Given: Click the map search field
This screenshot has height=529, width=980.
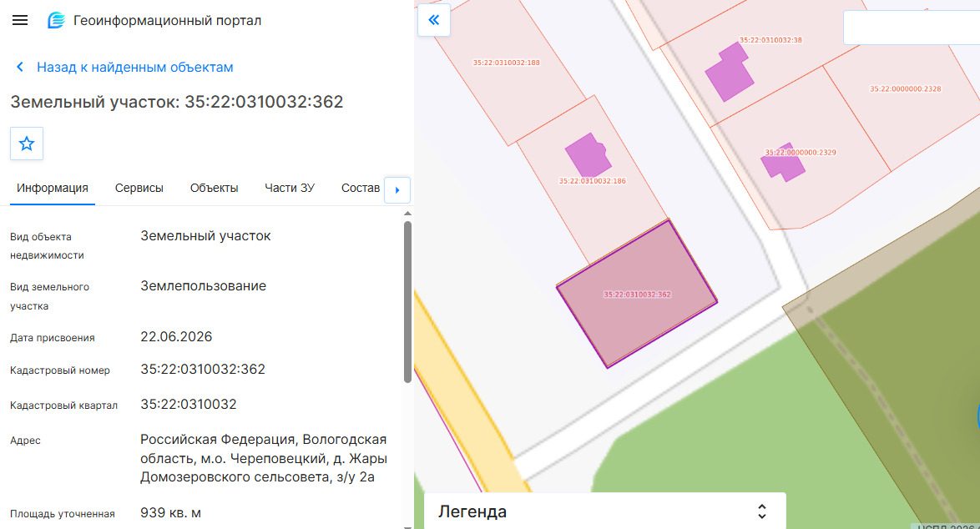Looking at the screenshot, I should click(912, 28).
